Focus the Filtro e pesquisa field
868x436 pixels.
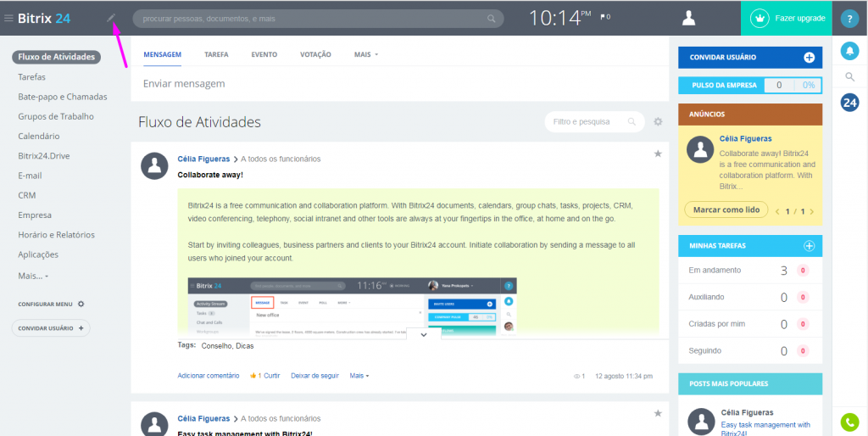(594, 121)
